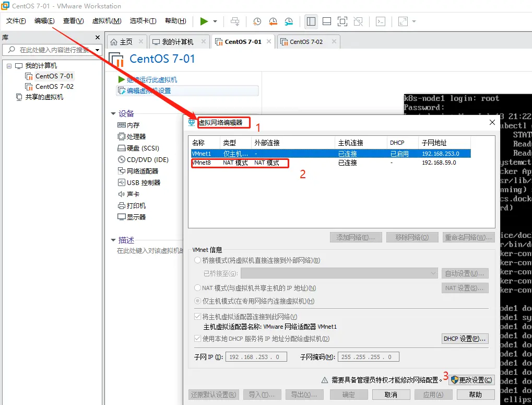
Task: Select the 网络适配器 device entry
Action: coord(138,171)
